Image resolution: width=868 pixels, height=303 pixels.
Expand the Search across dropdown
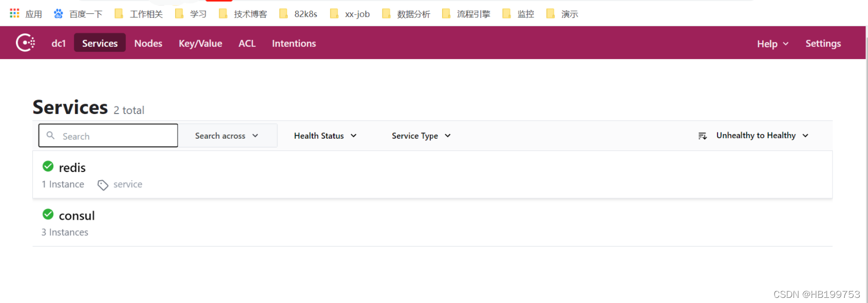click(227, 136)
